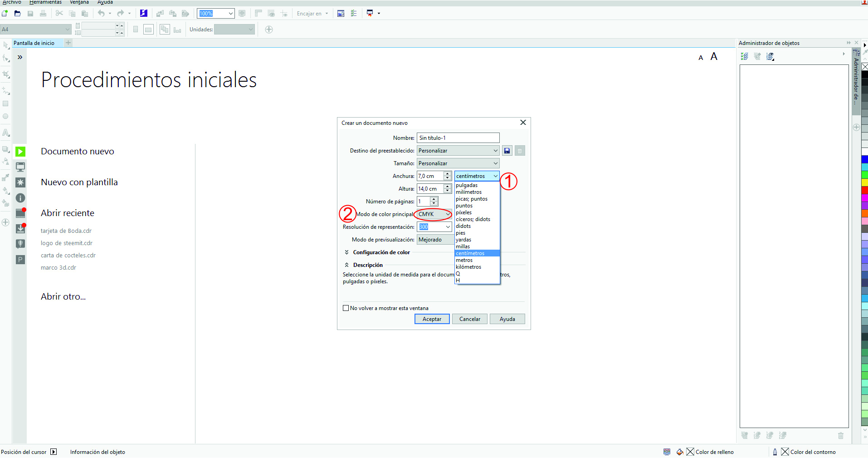Click the Ayuda button in dialog
This screenshot has width=868, height=458.
(507, 319)
